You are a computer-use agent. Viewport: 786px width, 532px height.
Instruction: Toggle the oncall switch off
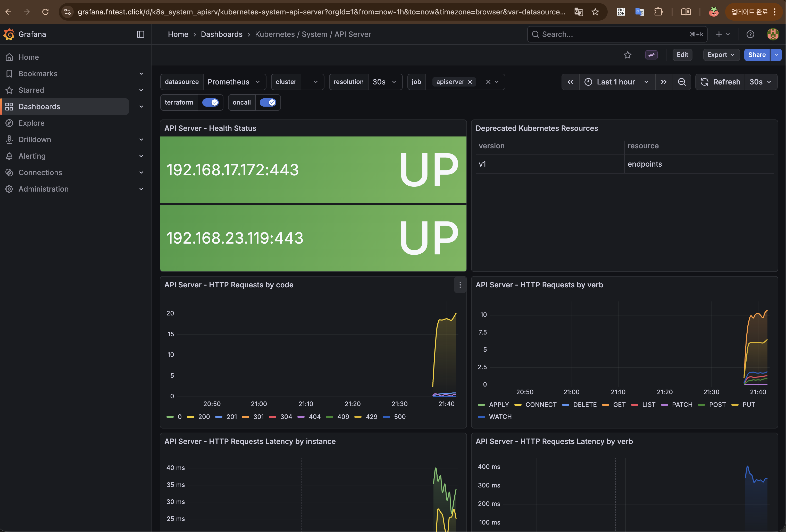pos(267,102)
